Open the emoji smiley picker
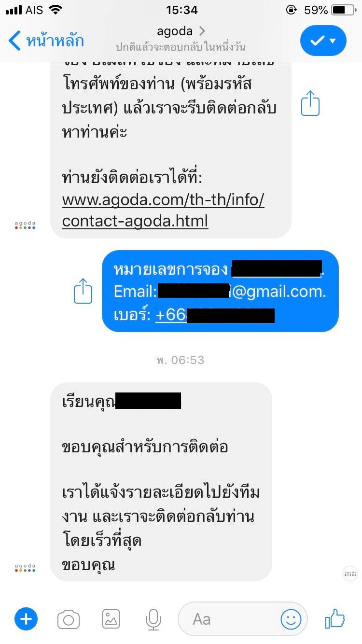 click(291, 619)
